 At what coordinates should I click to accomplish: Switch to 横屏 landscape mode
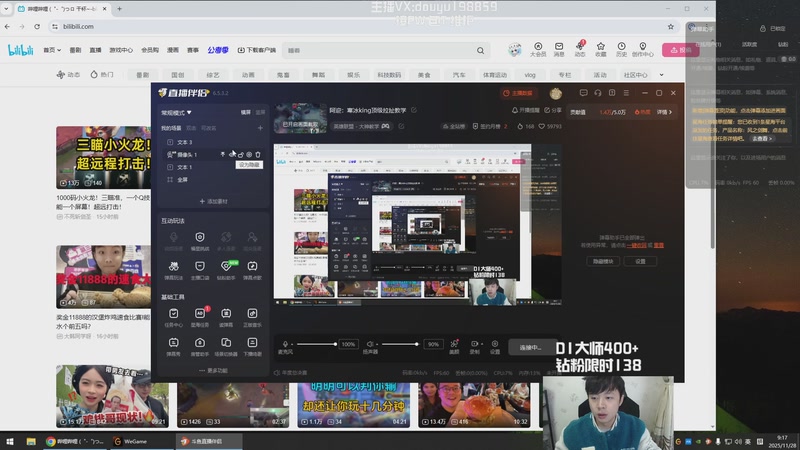245,112
